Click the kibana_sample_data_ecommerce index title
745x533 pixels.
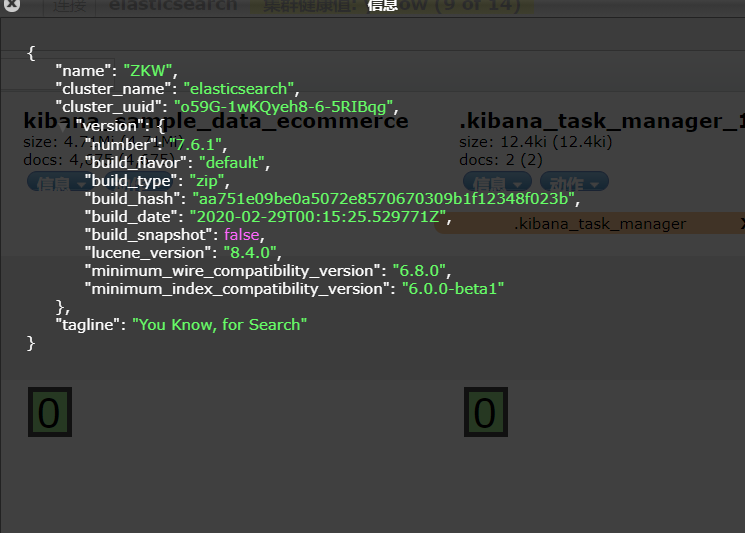(x=216, y=121)
